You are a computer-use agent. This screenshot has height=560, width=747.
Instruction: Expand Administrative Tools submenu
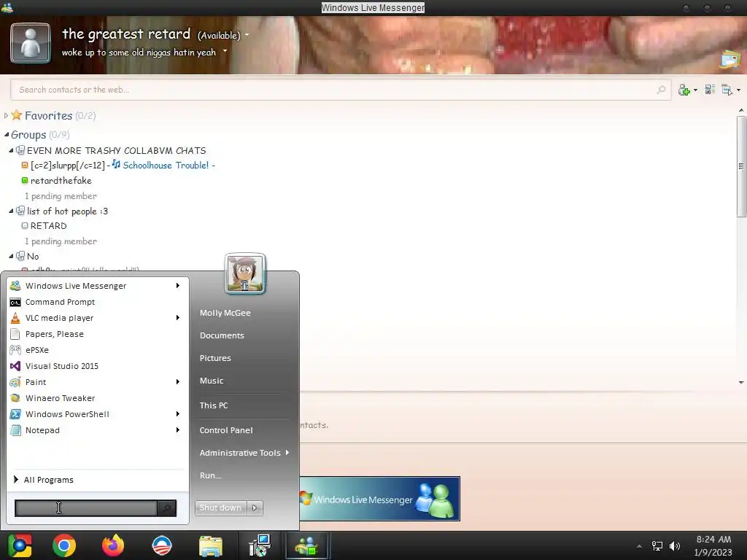click(244, 453)
